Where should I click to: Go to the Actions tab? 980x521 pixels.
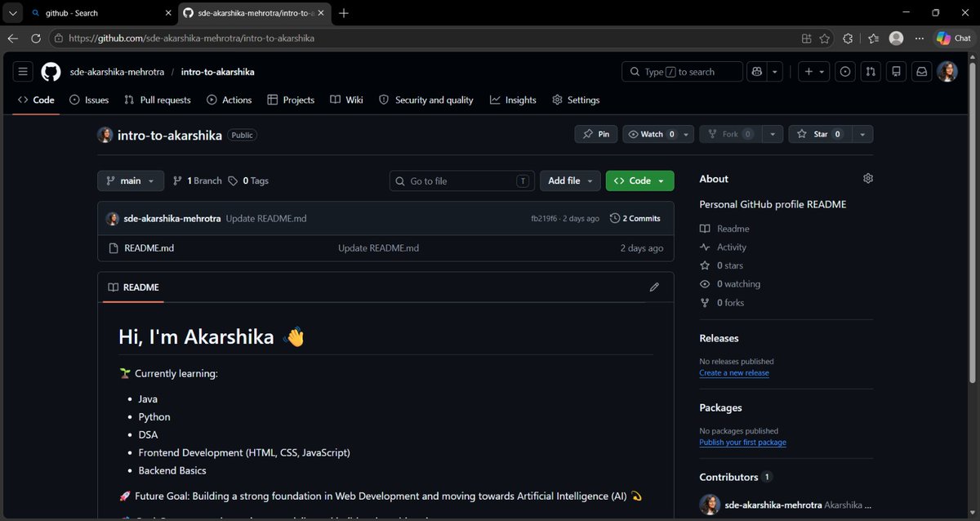tap(229, 100)
